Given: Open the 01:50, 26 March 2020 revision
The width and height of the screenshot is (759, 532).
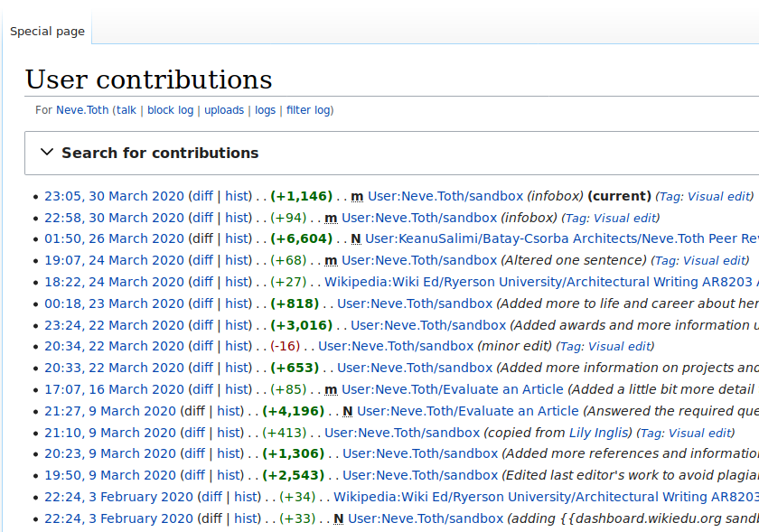Looking at the screenshot, I should (x=114, y=238).
